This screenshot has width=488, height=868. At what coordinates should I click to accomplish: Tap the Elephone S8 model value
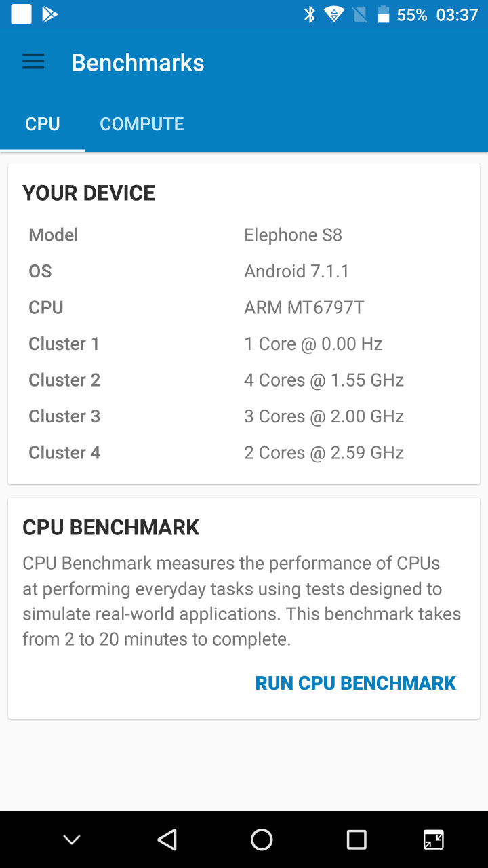click(293, 235)
